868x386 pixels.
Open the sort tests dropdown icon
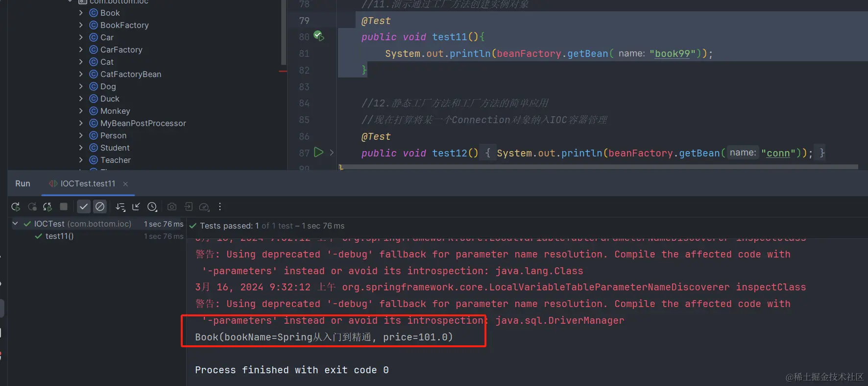click(121, 207)
